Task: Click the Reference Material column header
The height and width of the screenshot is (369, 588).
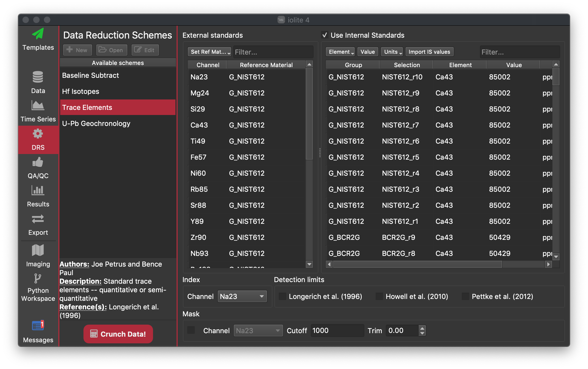Action: tap(266, 65)
